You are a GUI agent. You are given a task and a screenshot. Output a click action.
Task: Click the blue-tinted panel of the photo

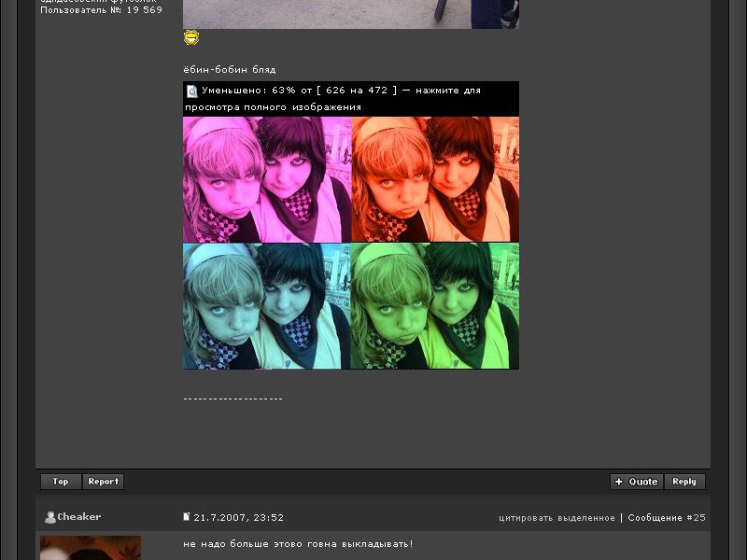[x=266, y=306]
